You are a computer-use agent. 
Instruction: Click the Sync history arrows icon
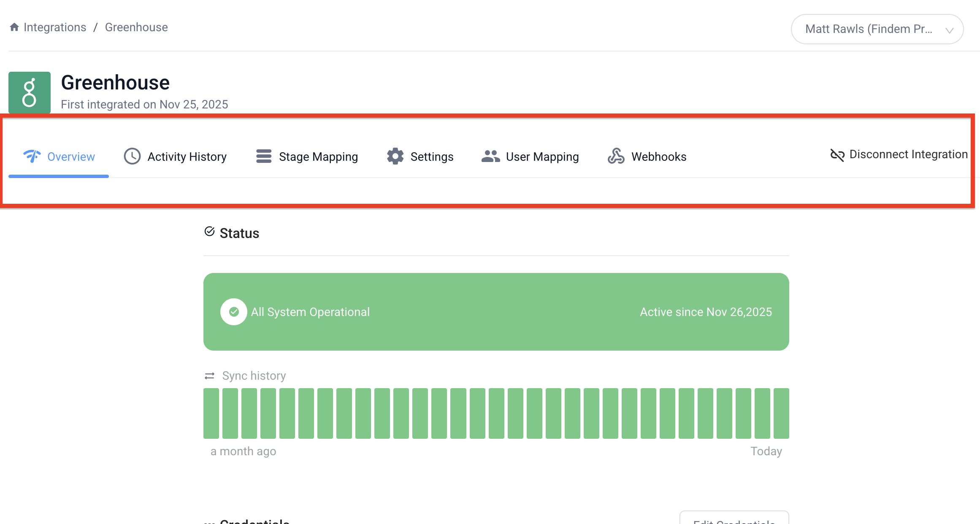click(x=210, y=376)
